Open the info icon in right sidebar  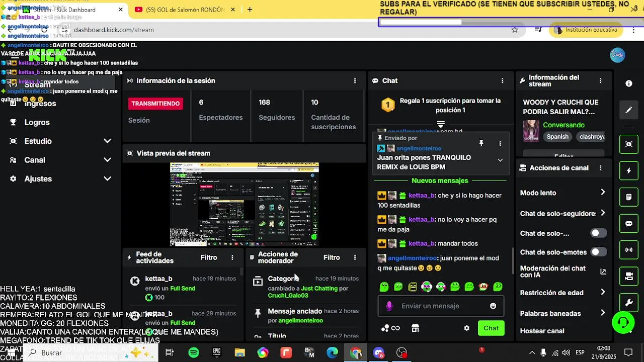tap(629, 84)
